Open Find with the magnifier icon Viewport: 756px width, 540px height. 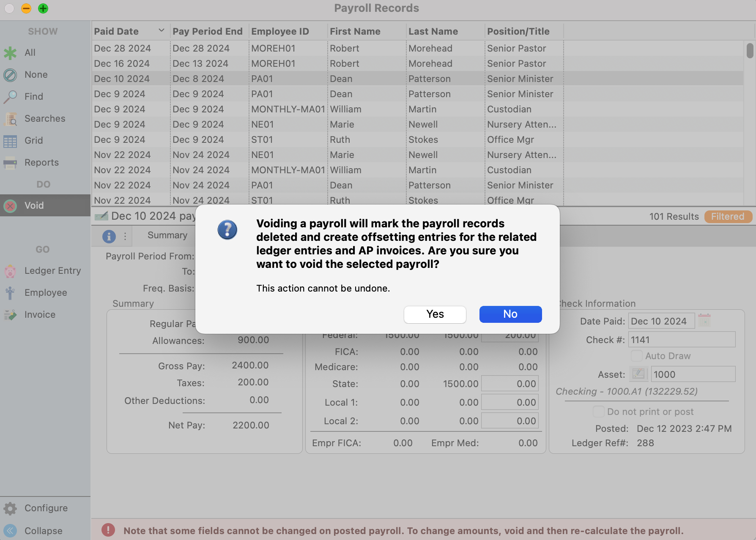(10, 97)
